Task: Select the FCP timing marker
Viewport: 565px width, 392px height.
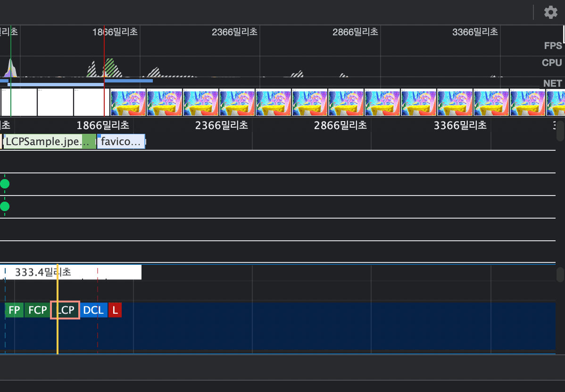Action: tap(37, 310)
